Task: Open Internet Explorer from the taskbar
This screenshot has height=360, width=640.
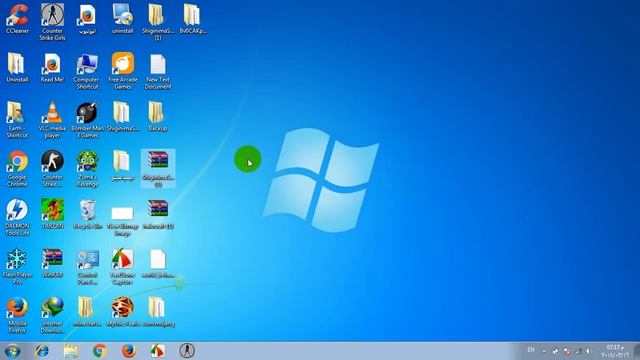Action: tap(42, 351)
